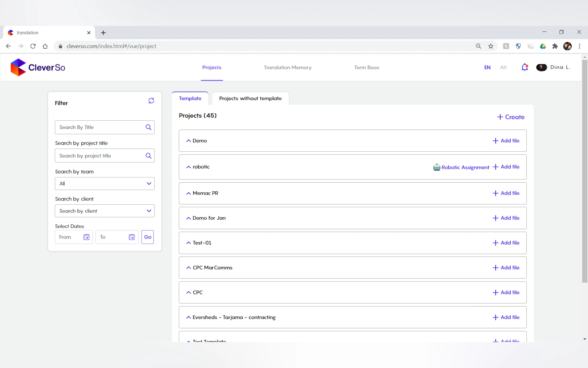
Task: Click the CleverSo logo
Action: 38,67
